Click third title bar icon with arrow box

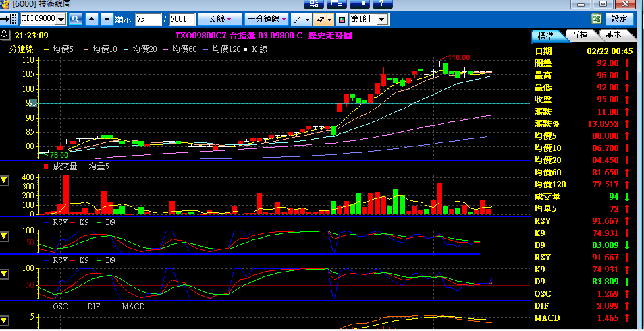pyautogui.click(x=360, y=3)
